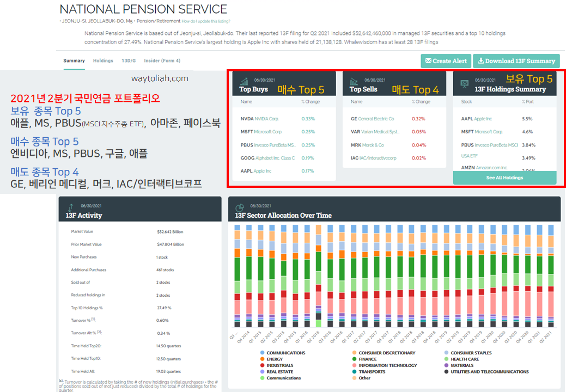Screen dimensions: 566x392
Task: Click Time Held Top20 '14.50 quarters'
Action: click(x=168, y=346)
